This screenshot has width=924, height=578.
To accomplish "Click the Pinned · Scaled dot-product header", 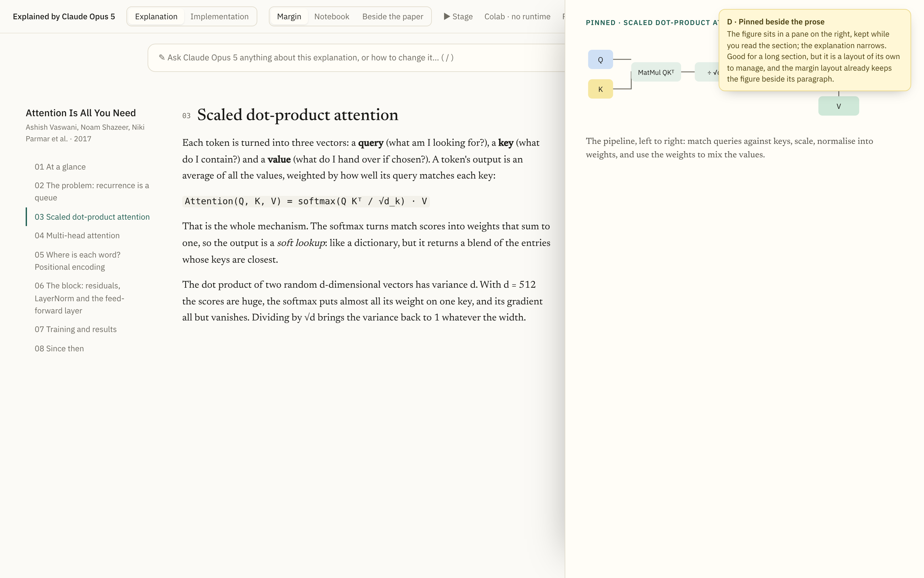I will point(652,23).
